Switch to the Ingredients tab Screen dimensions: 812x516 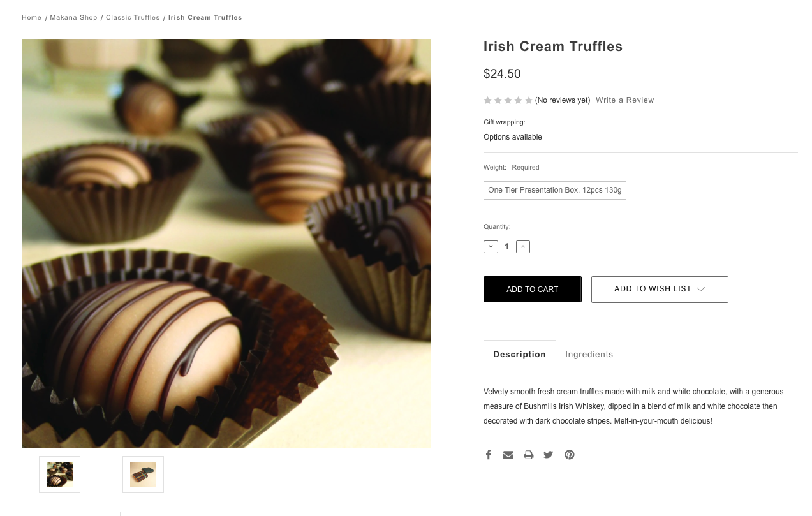(589, 355)
